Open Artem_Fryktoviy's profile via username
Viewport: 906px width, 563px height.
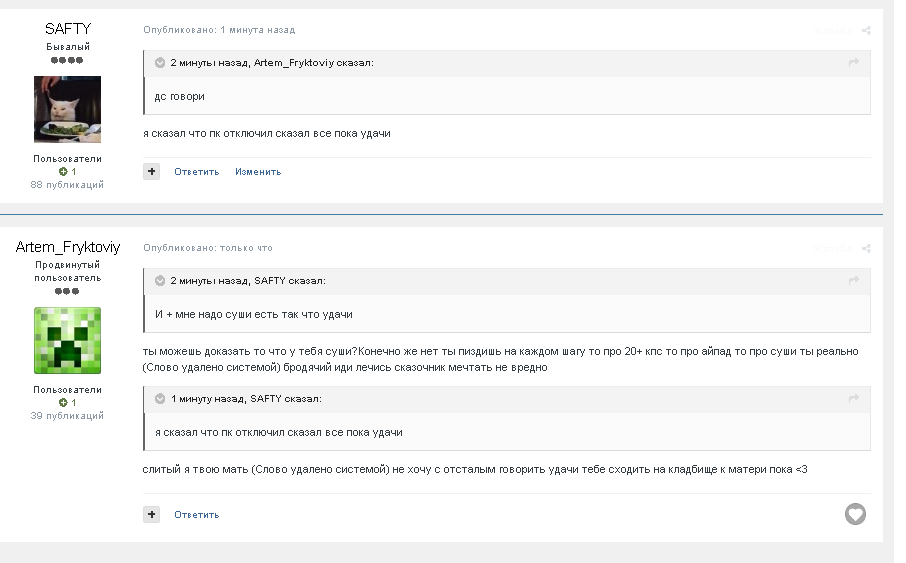click(68, 247)
